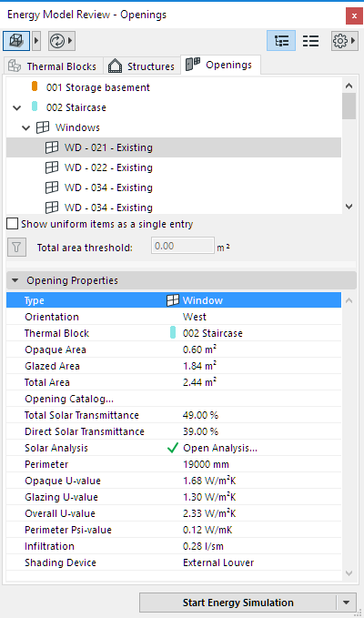
Task: Click the Infiltration value 0.28 l/sm
Action: [x=203, y=546]
